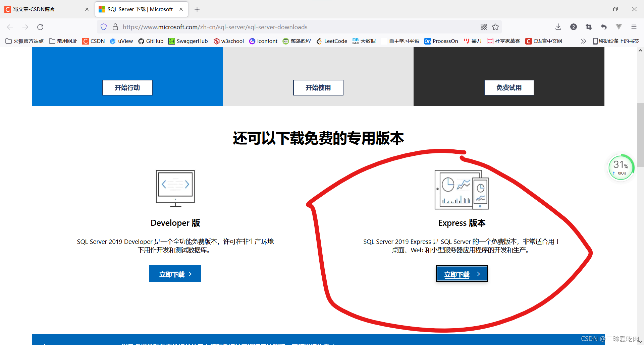
Task: Show site security lock information
Action: 115,27
